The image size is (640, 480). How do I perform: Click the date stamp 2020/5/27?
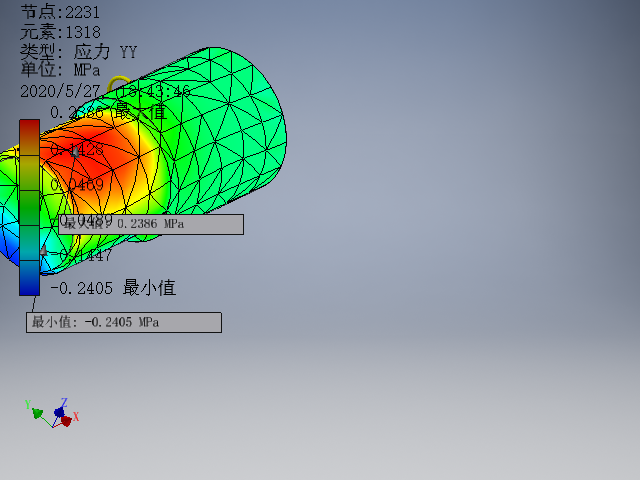(x=60, y=91)
